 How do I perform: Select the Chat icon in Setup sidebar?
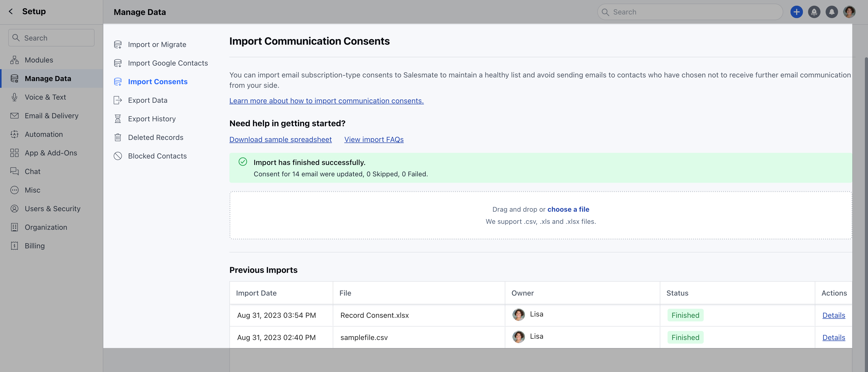click(x=14, y=171)
